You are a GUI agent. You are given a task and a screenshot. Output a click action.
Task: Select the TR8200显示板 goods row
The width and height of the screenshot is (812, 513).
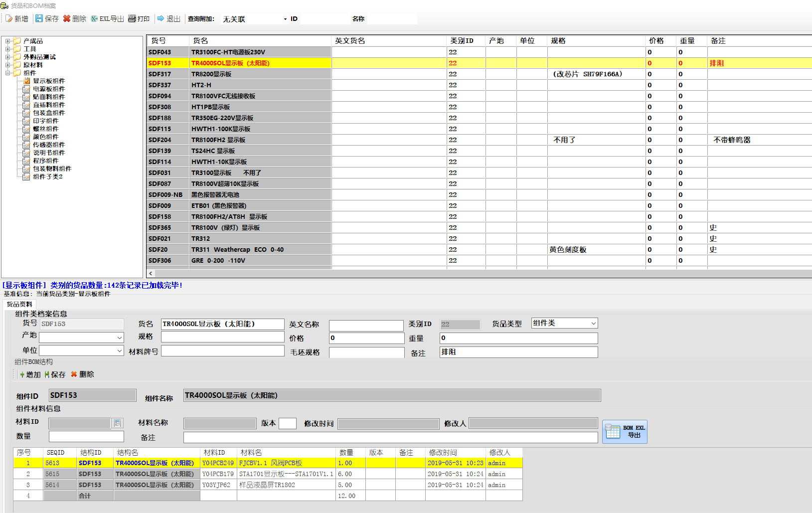(479, 74)
